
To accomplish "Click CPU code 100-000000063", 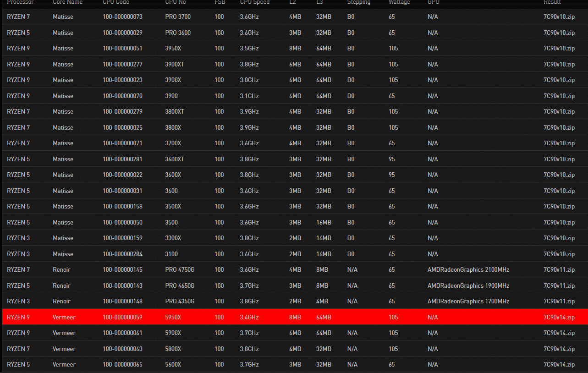I will click(122, 349).
